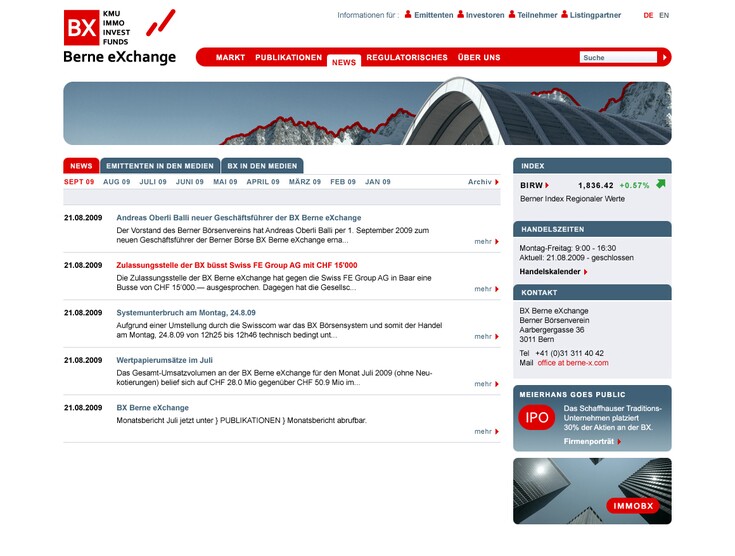The height and width of the screenshot is (556, 735).
Task: Click the search submit arrow button
Action: pyautogui.click(x=664, y=57)
